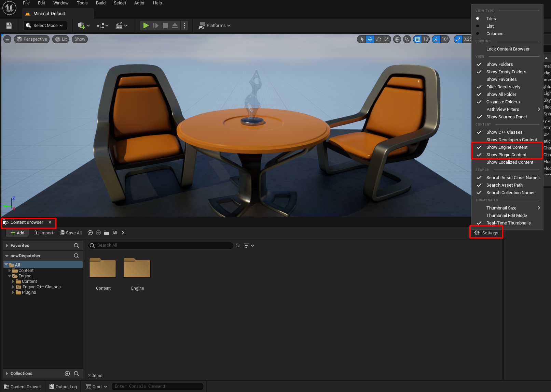
Task: Click the save icon in the main toolbar
Action: [x=9, y=26]
